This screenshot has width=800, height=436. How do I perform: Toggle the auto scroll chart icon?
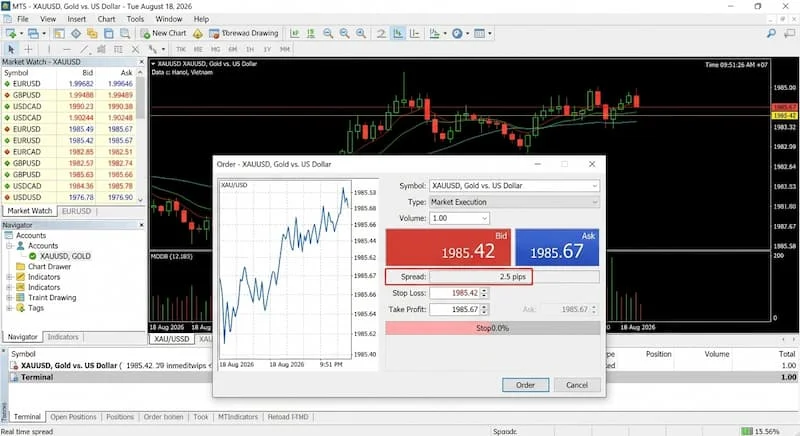click(381, 34)
